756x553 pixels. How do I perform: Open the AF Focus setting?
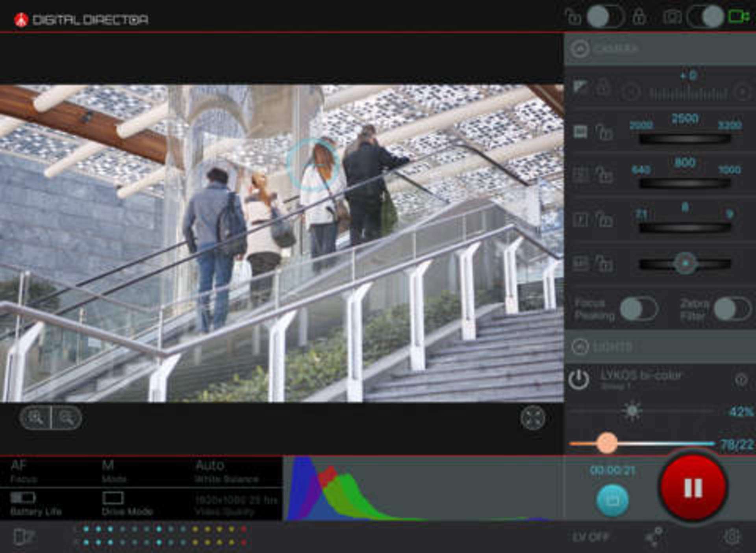click(24, 471)
